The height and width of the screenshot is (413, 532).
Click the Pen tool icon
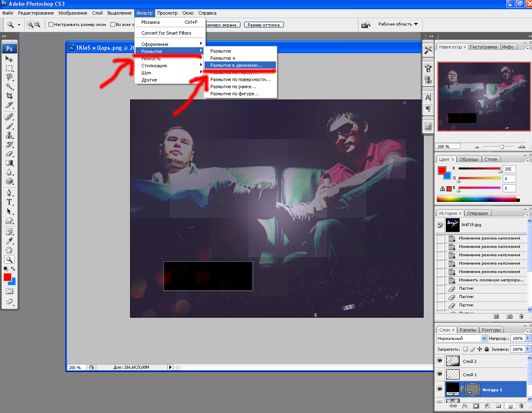click(x=9, y=193)
